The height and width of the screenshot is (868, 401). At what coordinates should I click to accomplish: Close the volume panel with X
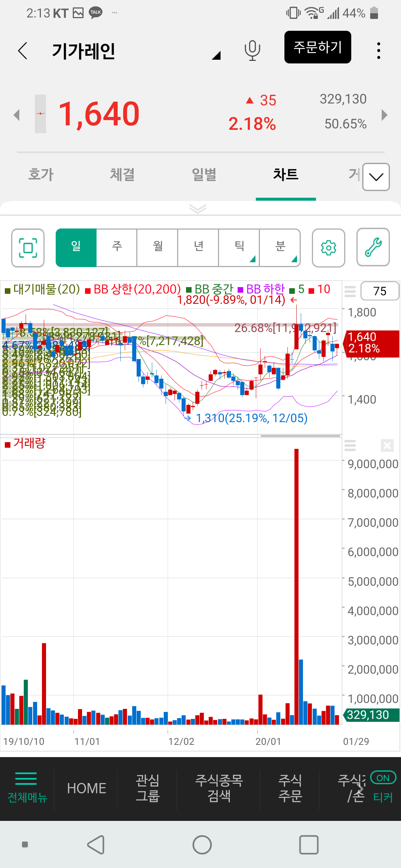point(387,445)
